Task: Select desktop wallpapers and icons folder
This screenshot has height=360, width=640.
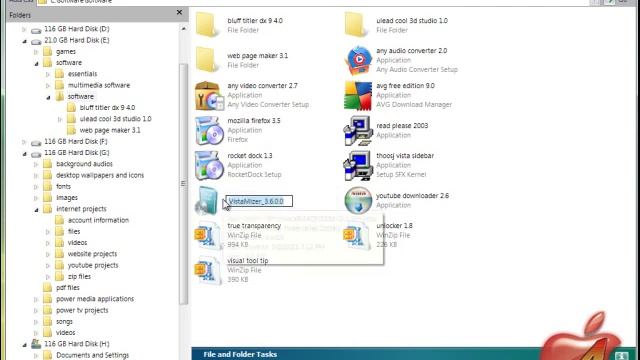Action: tap(100, 175)
